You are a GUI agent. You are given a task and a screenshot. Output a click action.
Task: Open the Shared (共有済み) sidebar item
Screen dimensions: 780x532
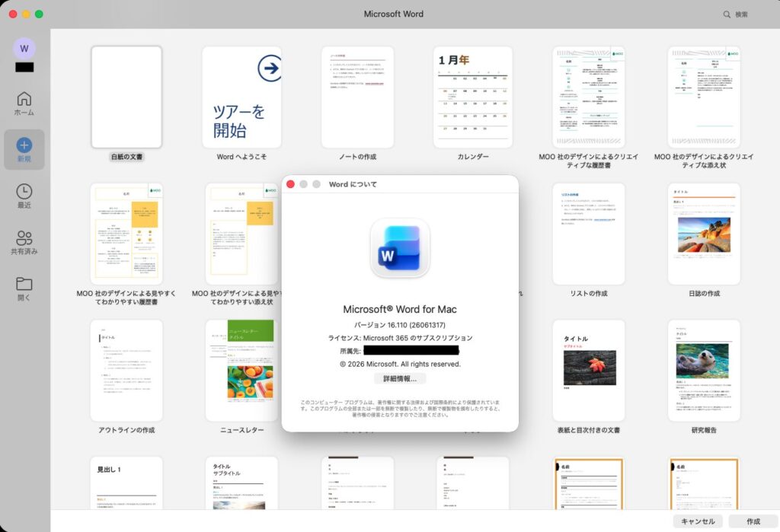pyautogui.click(x=24, y=243)
